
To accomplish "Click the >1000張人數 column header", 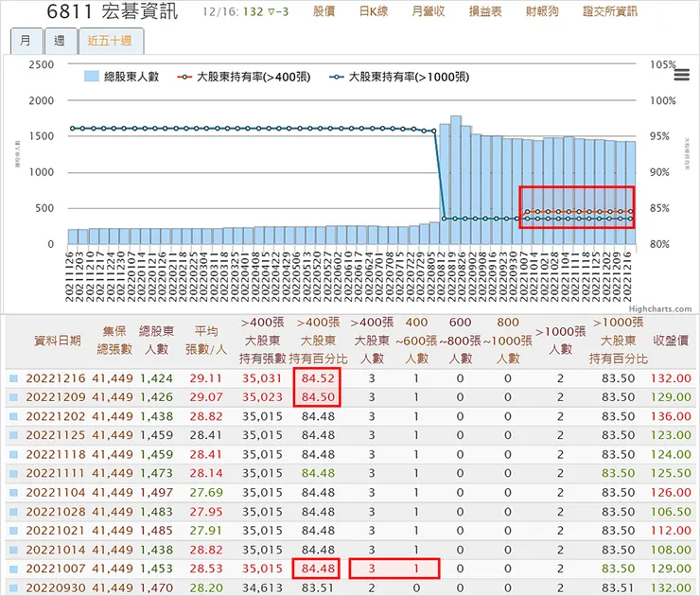I will [x=560, y=341].
